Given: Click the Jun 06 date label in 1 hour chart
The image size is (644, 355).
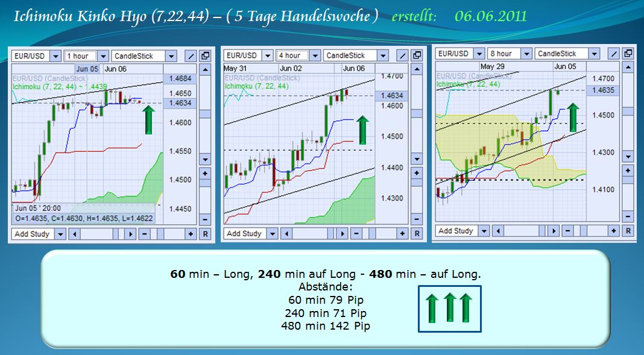Looking at the screenshot, I should click(x=115, y=69).
